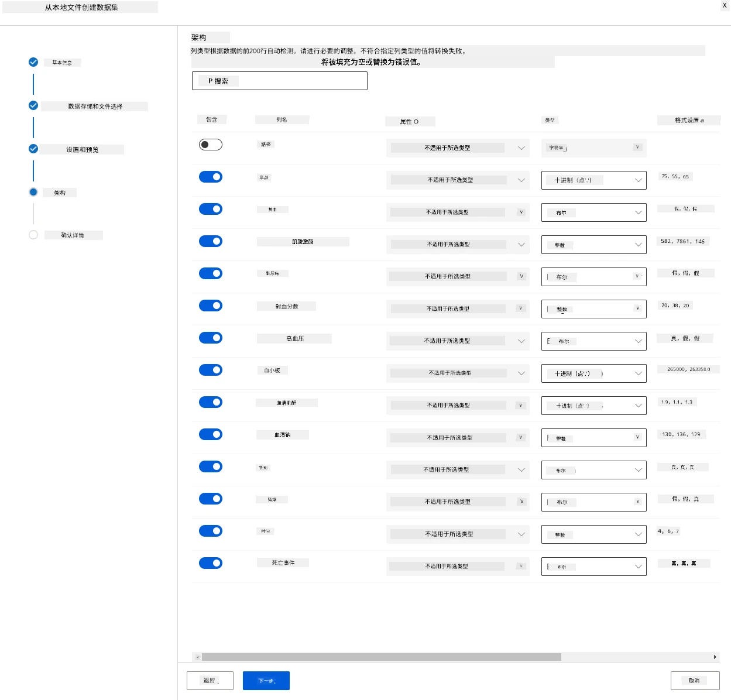Click format sample '130, 136, 129'

coord(681,434)
